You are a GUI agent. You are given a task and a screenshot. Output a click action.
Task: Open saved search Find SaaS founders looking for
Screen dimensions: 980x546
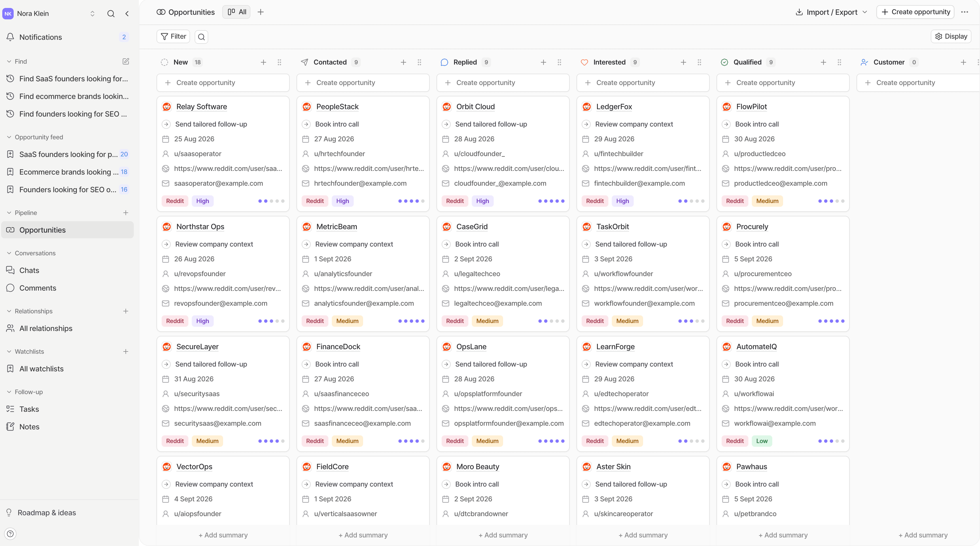coord(68,79)
